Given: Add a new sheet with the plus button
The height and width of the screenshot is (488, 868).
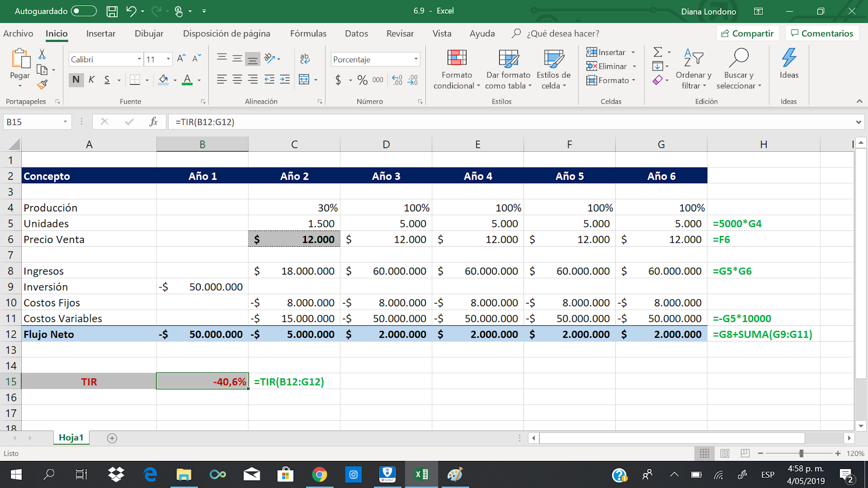Looking at the screenshot, I should [111, 438].
